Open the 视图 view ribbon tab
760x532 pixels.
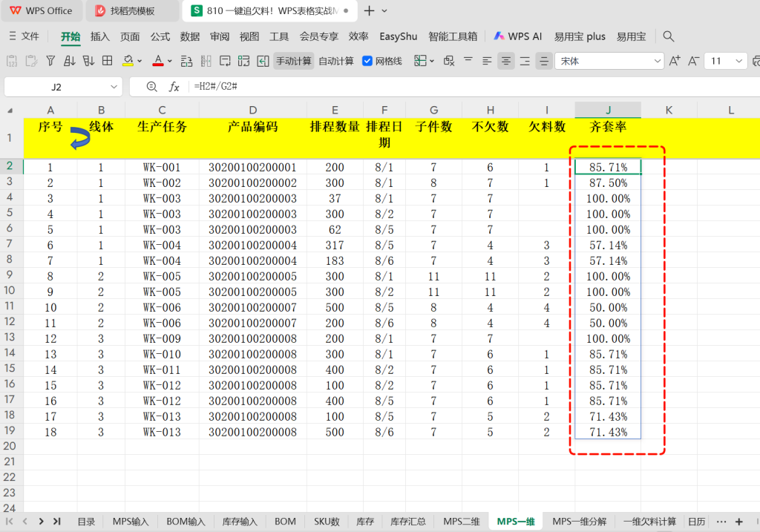pyautogui.click(x=249, y=36)
